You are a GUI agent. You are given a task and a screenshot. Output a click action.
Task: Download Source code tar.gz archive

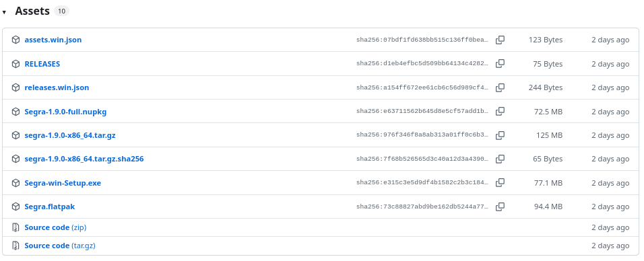(60, 246)
